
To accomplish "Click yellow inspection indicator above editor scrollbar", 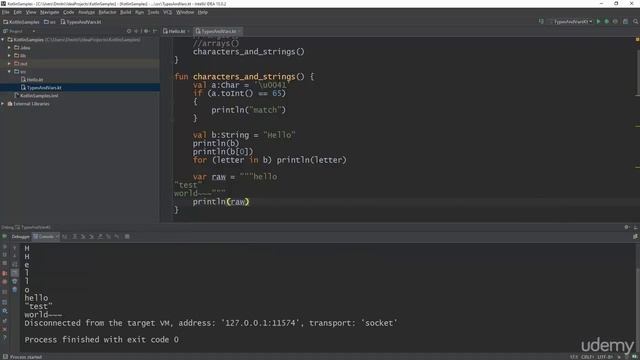I will tap(637, 39).
